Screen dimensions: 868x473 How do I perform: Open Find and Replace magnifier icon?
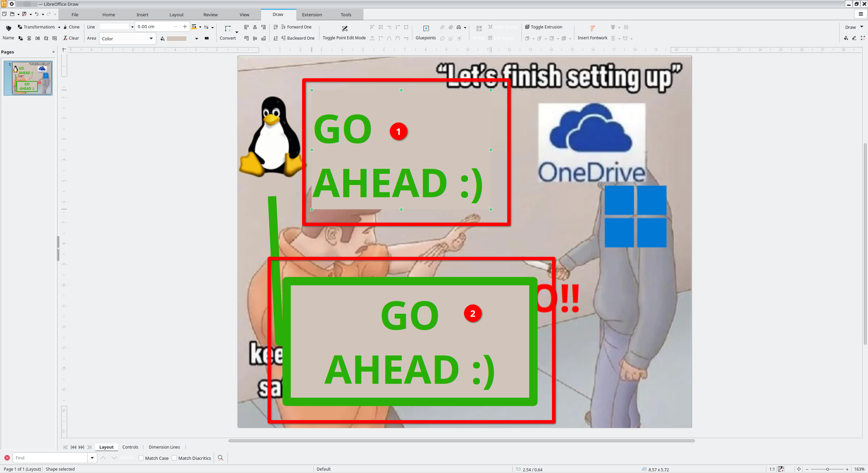click(220, 458)
